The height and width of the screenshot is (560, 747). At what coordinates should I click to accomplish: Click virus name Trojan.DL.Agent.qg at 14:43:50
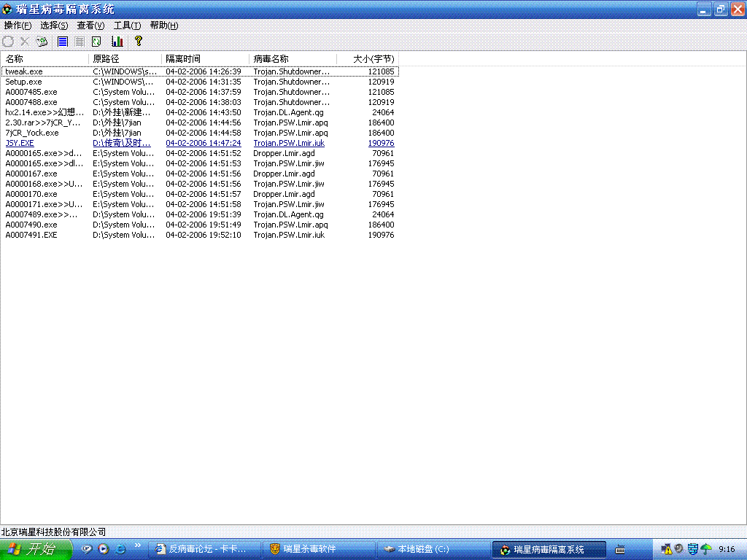(x=288, y=112)
